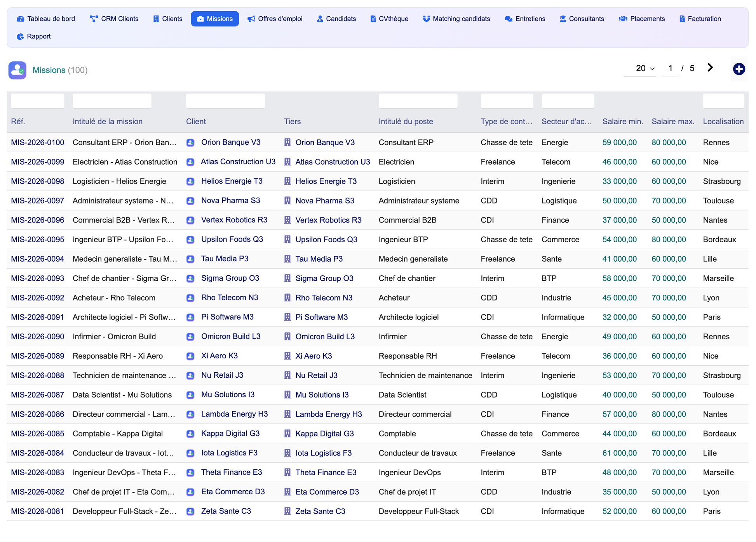Open the Consultants tab
Screen dimensions: 756x542
click(582, 19)
